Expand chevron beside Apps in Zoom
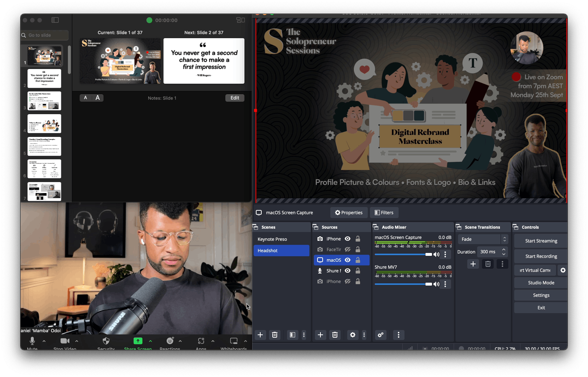588x377 pixels. tap(213, 341)
